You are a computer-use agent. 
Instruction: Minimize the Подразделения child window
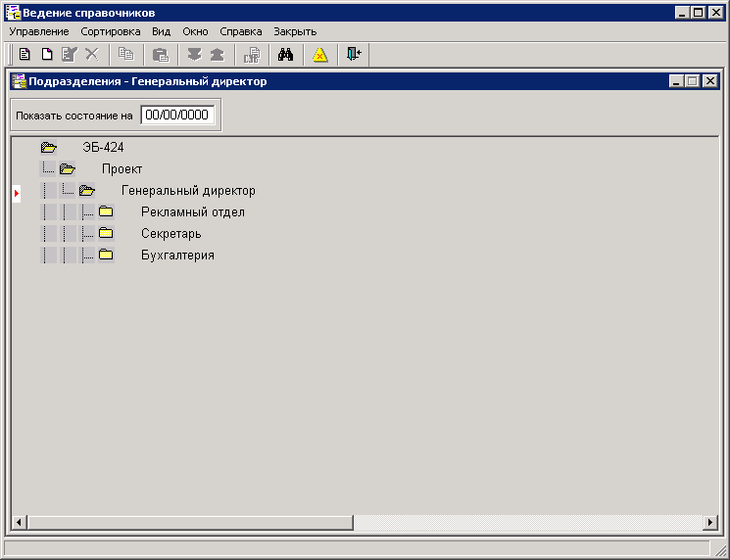tap(676, 81)
